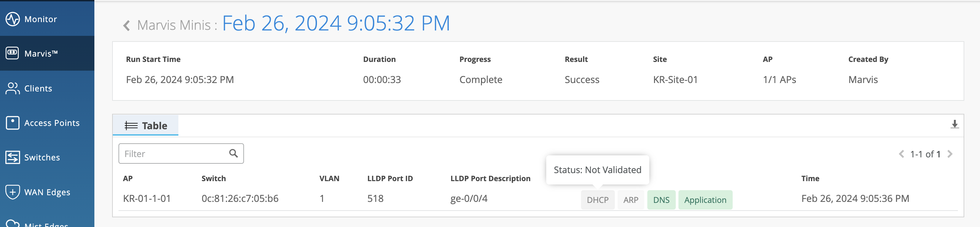The height and width of the screenshot is (227, 980).
Task: Open the Mist Edges menu item
Action: [46, 224]
